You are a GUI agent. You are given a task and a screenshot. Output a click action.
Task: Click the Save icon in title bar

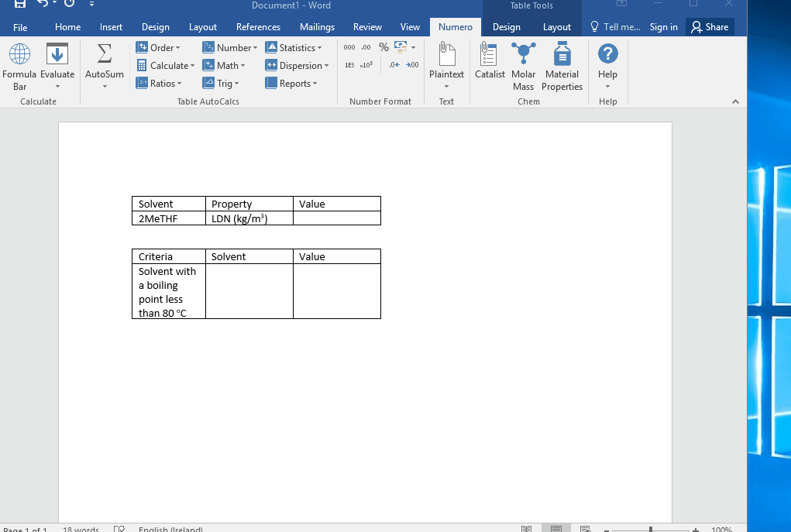click(x=20, y=5)
